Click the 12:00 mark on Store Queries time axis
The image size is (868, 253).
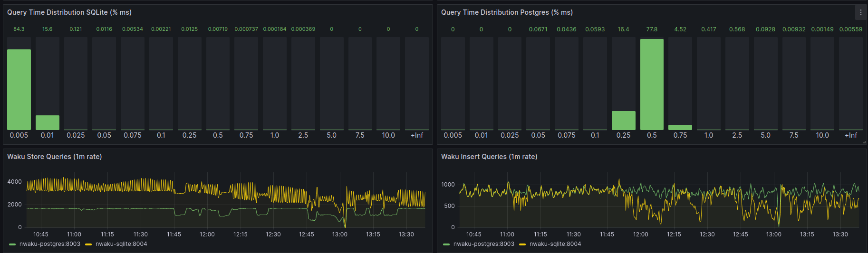[x=207, y=234]
